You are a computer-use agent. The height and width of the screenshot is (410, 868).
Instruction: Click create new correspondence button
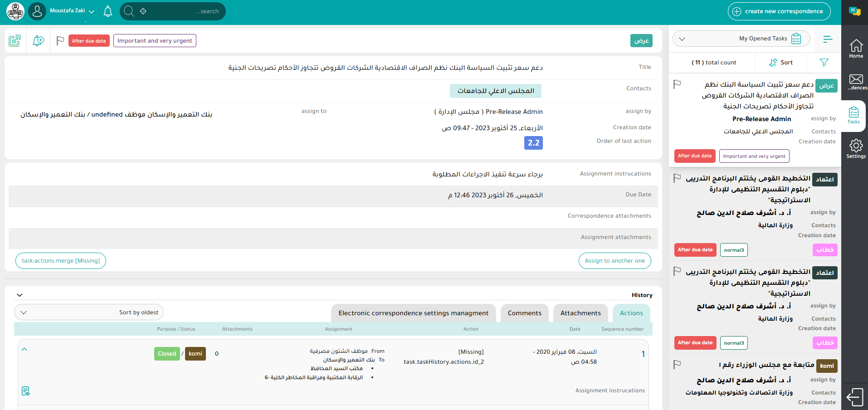(779, 11)
